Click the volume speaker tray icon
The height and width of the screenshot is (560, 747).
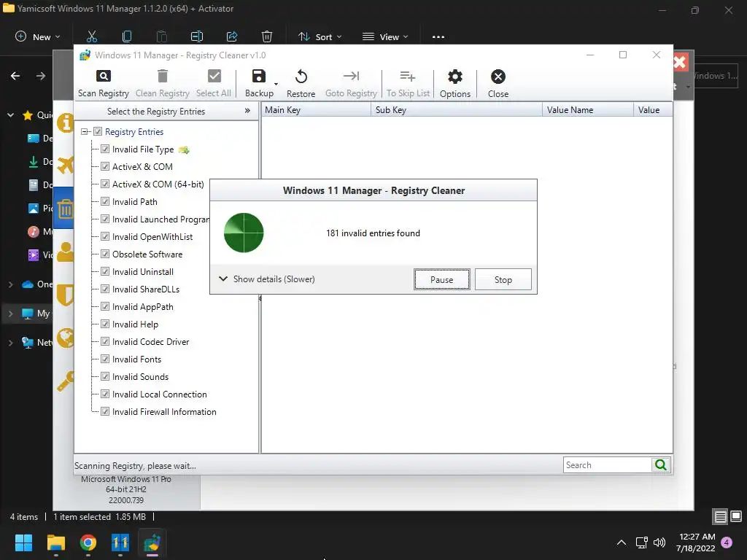pos(659,542)
